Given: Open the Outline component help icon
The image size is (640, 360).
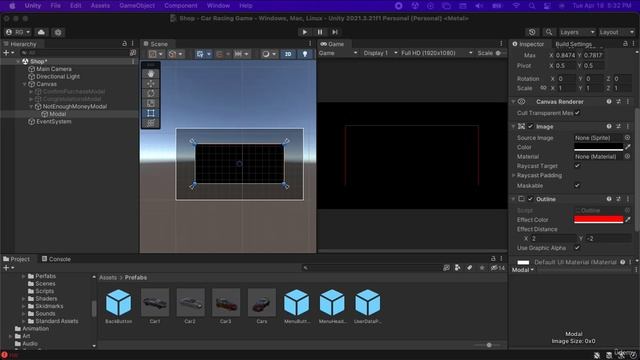Looking at the screenshot, I should [x=609, y=199].
